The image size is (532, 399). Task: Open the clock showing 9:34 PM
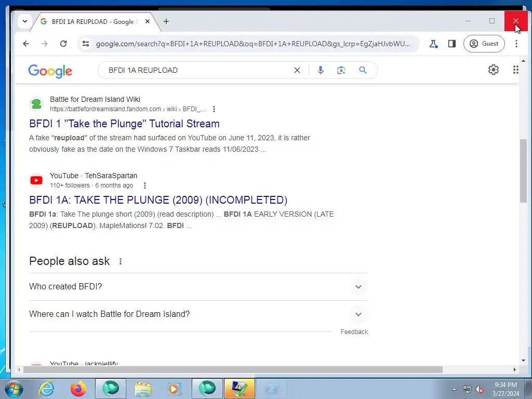click(506, 389)
